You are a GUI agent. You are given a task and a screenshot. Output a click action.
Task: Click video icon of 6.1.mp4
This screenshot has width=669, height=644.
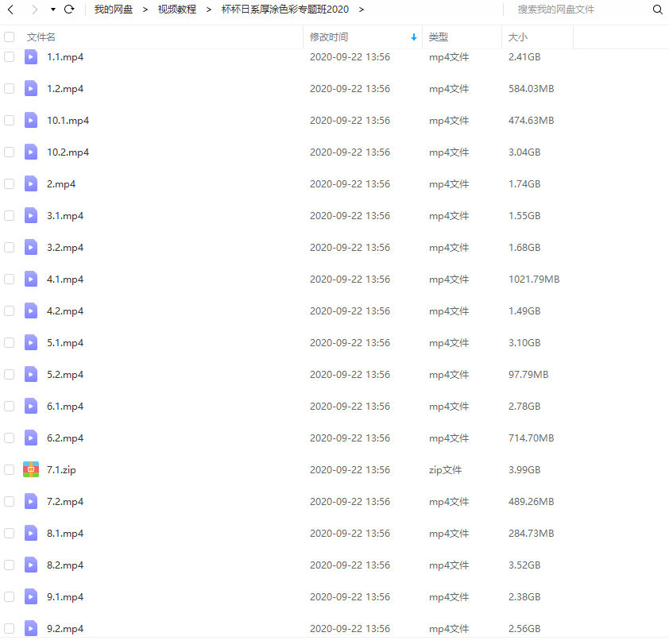click(31, 407)
